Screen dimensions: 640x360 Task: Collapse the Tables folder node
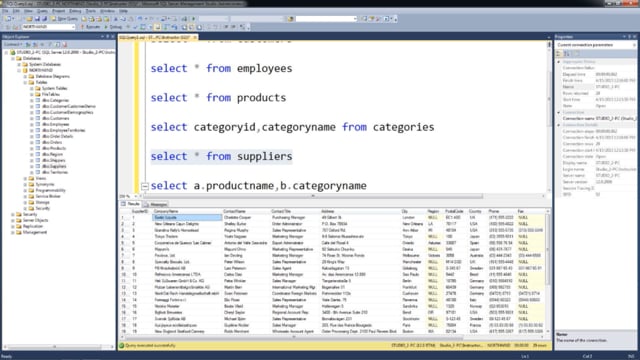coord(25,82)
